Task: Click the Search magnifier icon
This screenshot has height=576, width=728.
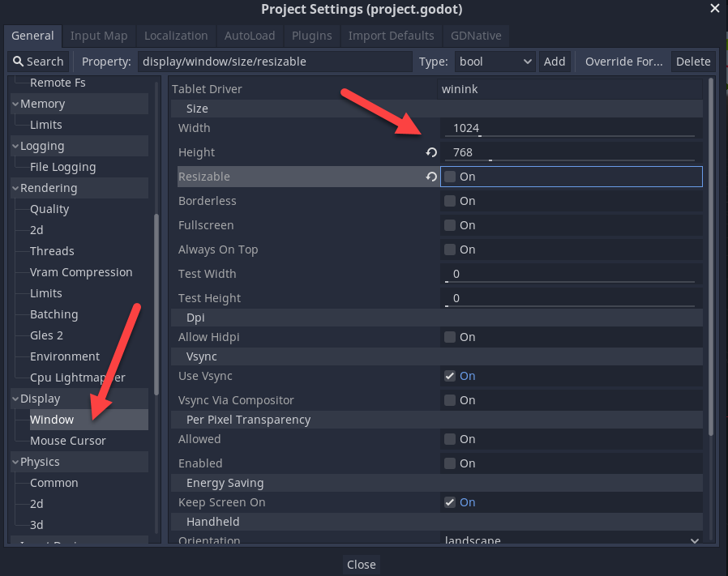Action: click(x=18, y=62)
